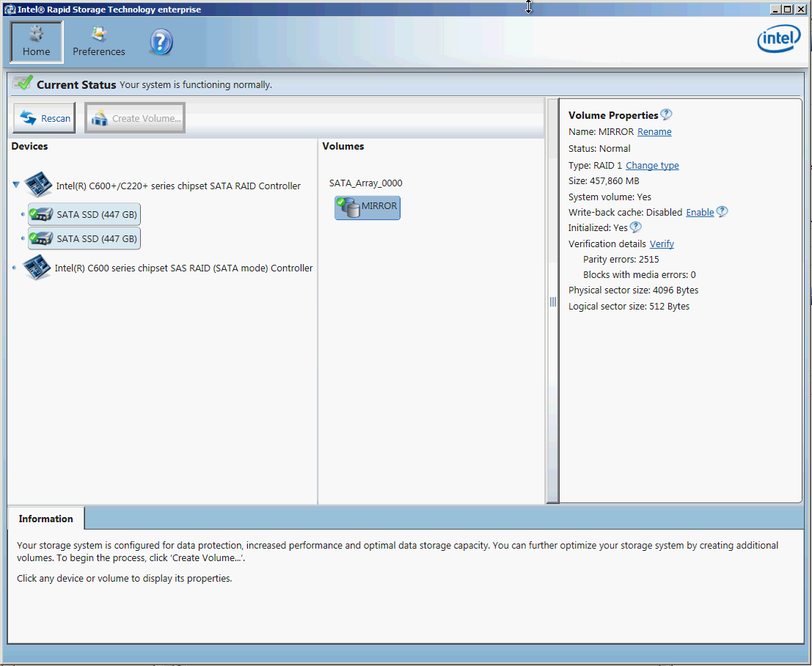Click the Rename link

tap(654, 131)
